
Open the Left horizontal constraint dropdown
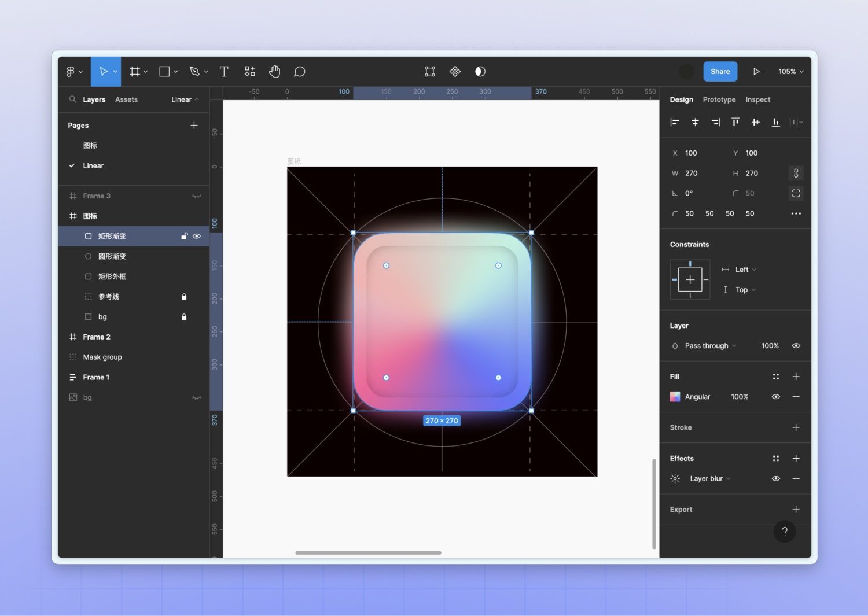pyautogui.click(x=745, y=270)
